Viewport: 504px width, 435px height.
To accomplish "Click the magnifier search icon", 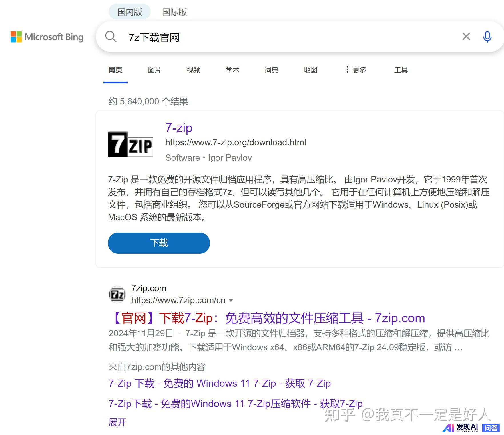I will pos(111,37).
